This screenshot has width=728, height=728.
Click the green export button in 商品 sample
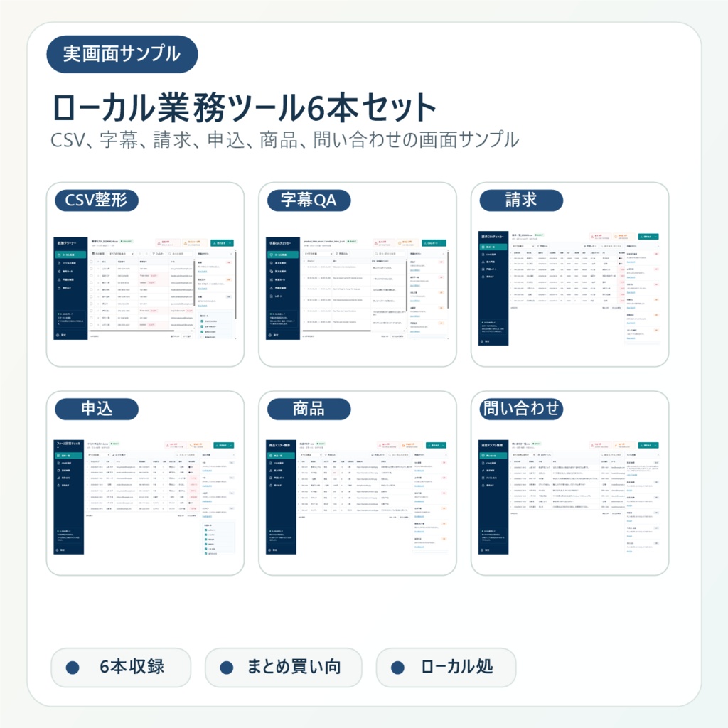point(436,445)
